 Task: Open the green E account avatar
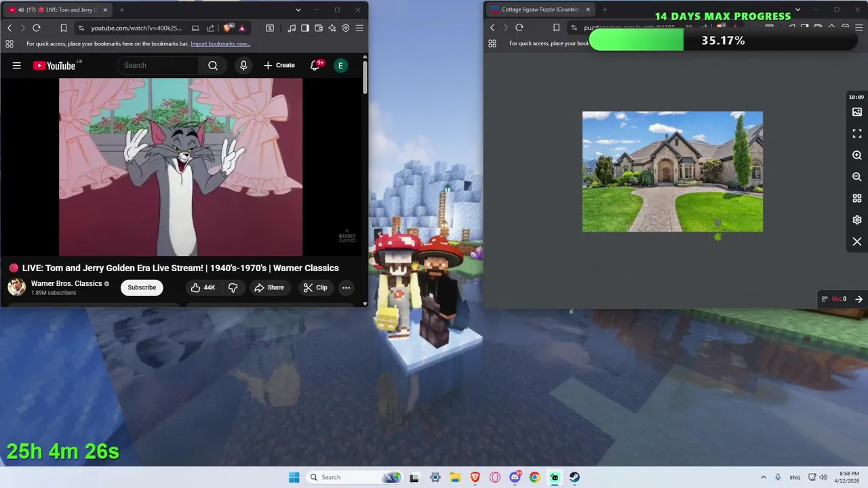[x=340, y=65]
